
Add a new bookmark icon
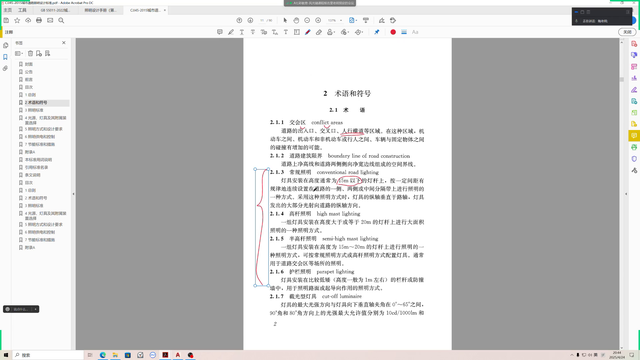39,53
